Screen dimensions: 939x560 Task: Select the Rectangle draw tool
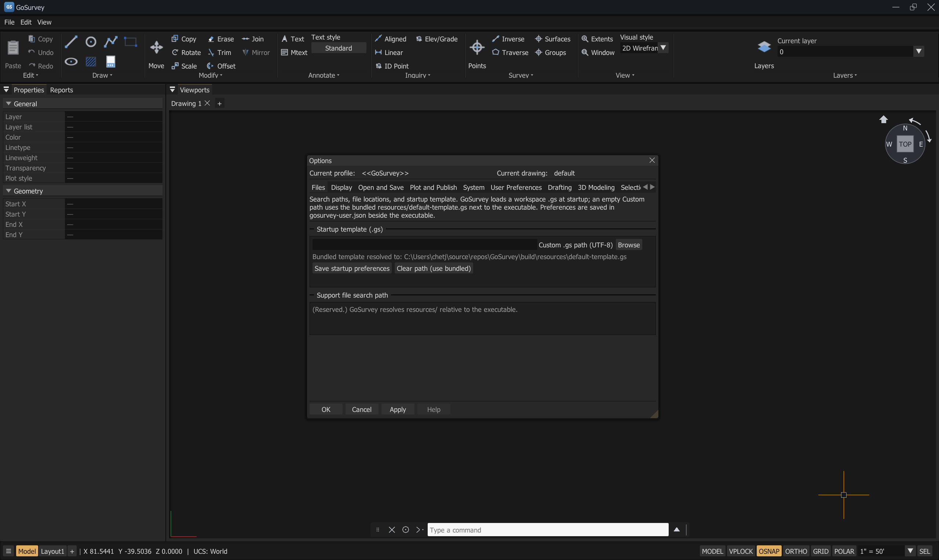click(131, 41)
